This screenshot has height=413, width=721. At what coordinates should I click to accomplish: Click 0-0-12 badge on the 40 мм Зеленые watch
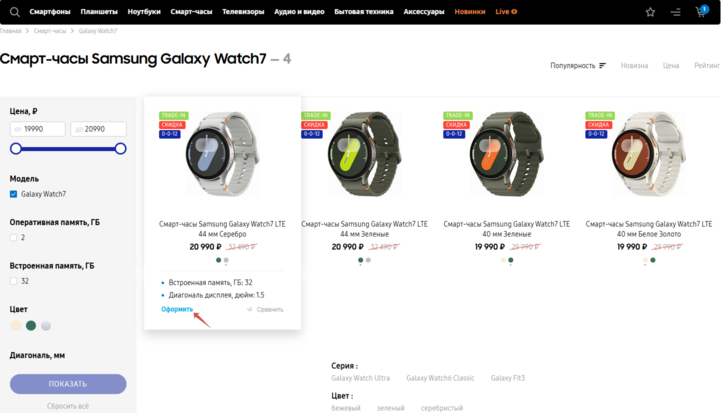(454, 134)
